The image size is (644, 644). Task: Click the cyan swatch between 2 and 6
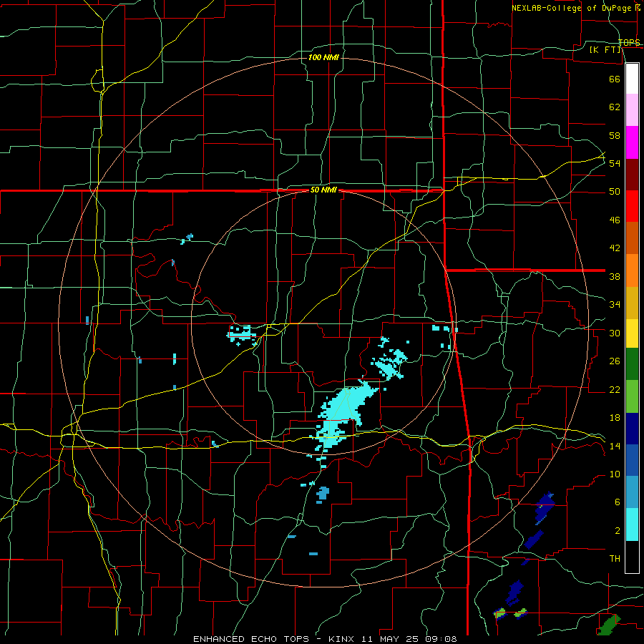click(x=632, y=525)
